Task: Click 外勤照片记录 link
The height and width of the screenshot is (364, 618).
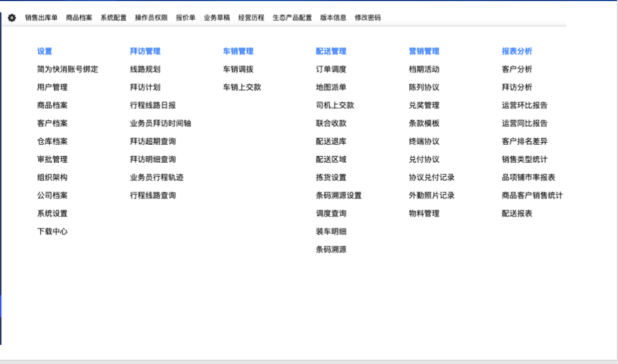Action: tap(431, 195)
